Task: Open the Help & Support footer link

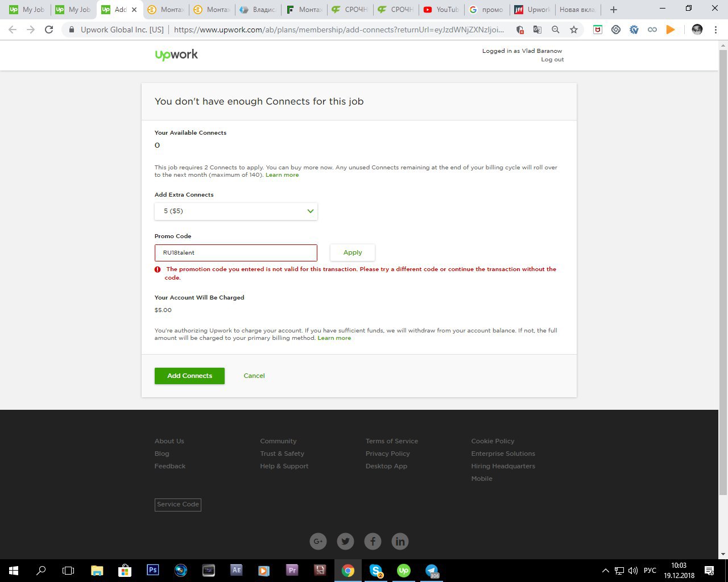Action: [x=284, y=466]
